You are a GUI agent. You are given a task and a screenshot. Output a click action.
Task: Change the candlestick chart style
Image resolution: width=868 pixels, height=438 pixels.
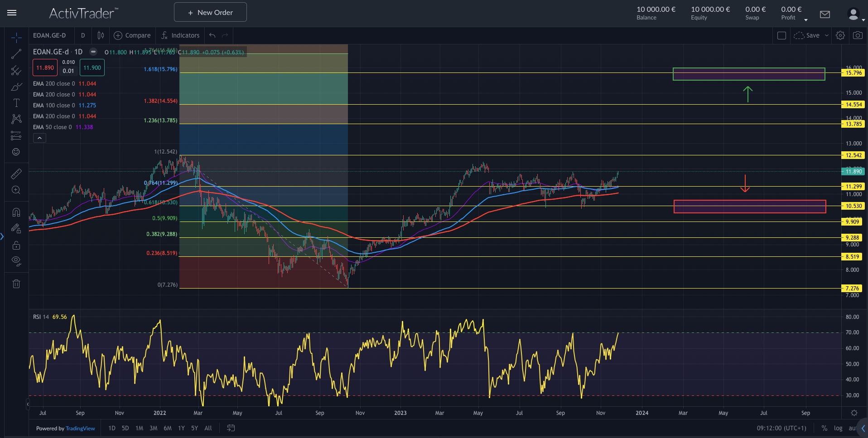pyautogui.click(x=101, y=35)
